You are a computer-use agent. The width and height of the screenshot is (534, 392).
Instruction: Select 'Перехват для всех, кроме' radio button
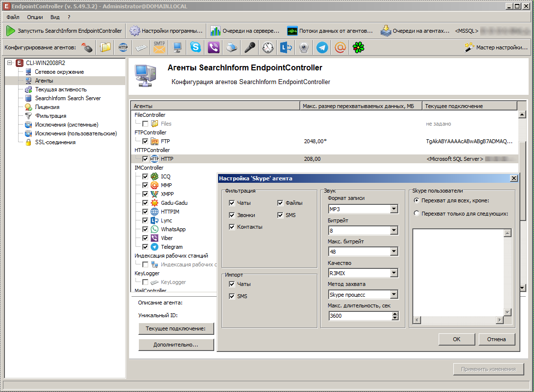416,200
